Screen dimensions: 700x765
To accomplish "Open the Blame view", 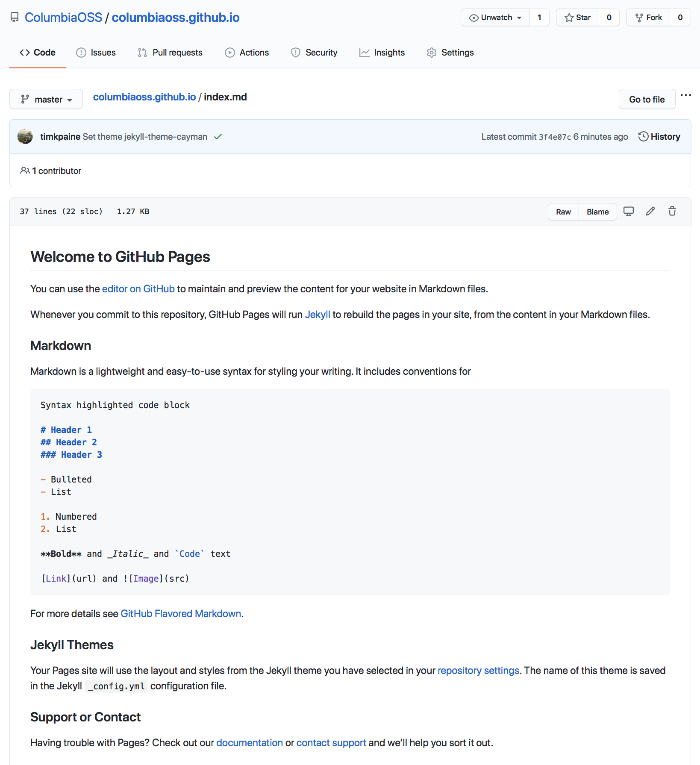I will tap(598, 212).
